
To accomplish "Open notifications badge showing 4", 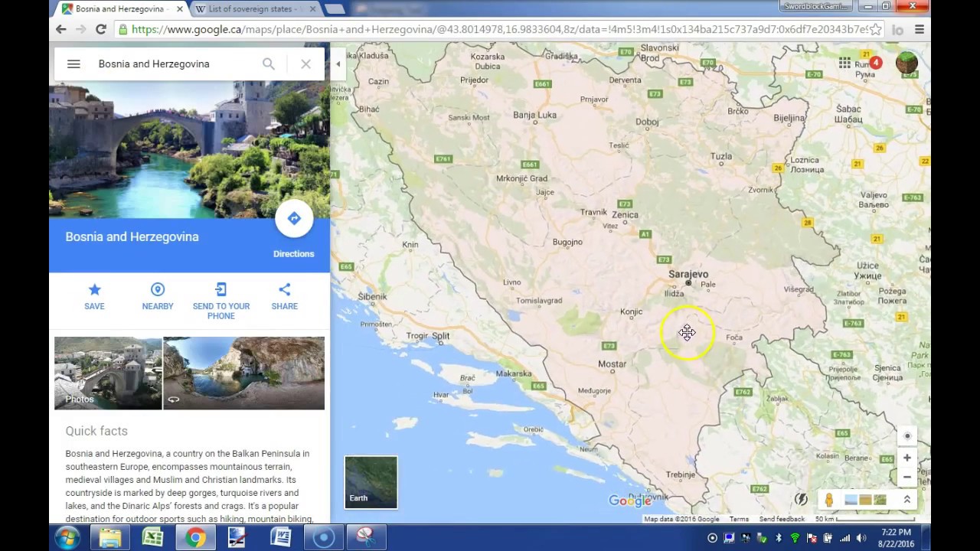I will (x=875, y=63).
